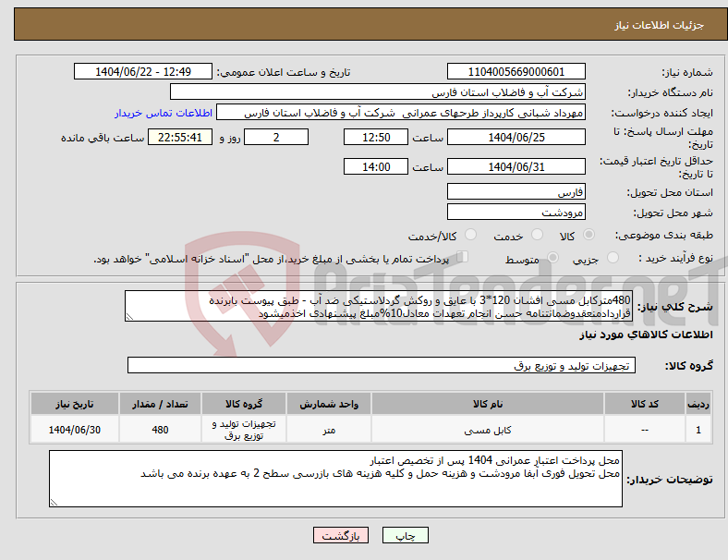Click the کد کالا column header

pos(645,404)
